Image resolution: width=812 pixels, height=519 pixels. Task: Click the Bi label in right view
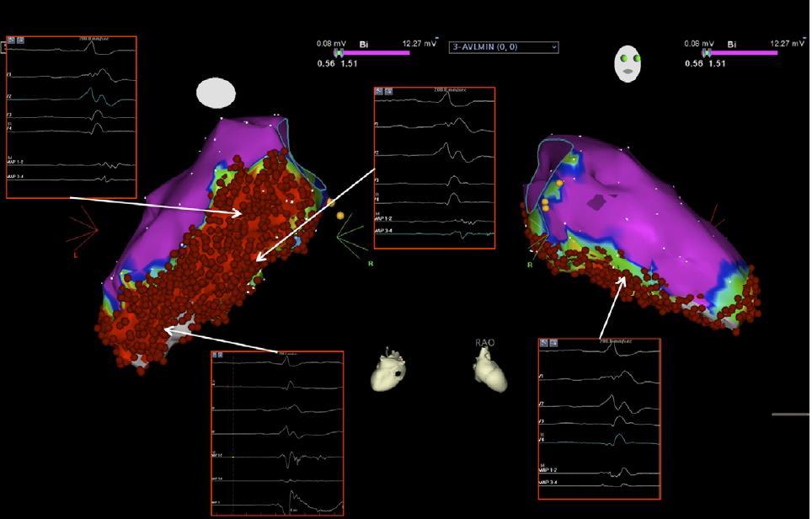pos(732,45)
